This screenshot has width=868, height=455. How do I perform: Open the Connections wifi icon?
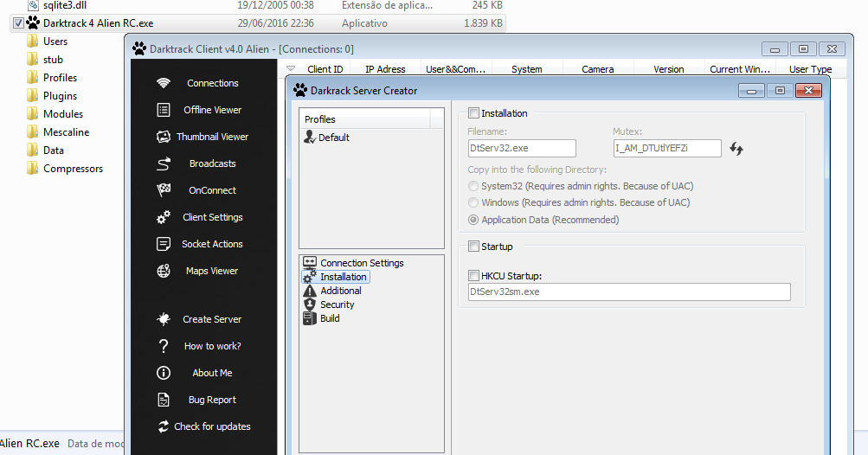[x=164, y=83]
